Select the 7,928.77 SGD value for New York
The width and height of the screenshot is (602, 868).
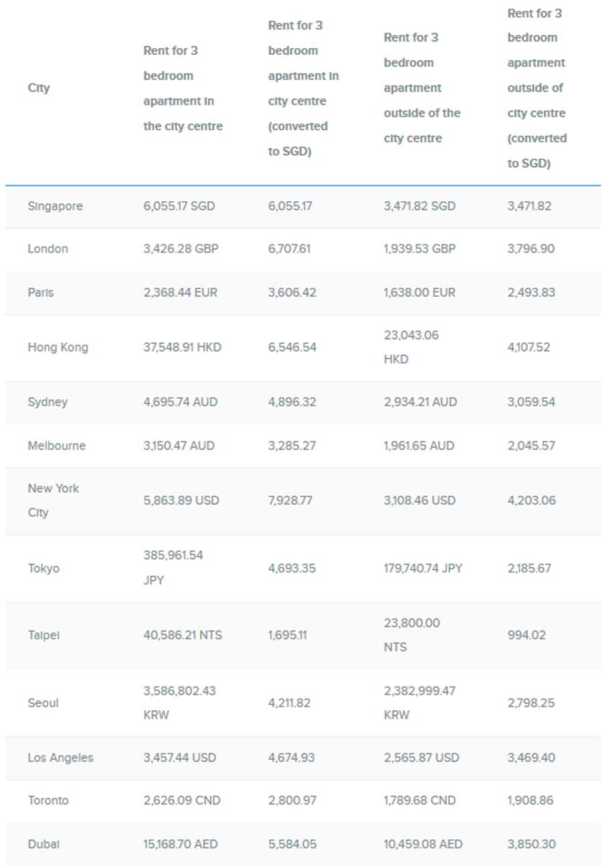[x=290, y=500]
